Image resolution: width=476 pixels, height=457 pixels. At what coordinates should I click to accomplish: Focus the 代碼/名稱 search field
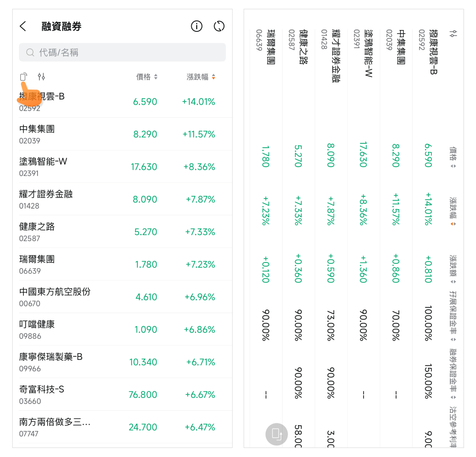click(128, 52)
